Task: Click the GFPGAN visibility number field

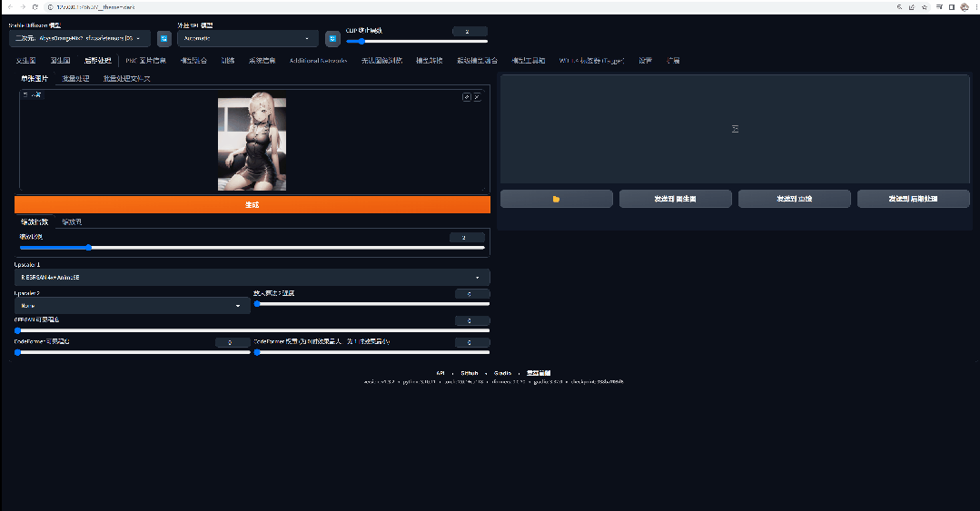Action: (472, 320)
